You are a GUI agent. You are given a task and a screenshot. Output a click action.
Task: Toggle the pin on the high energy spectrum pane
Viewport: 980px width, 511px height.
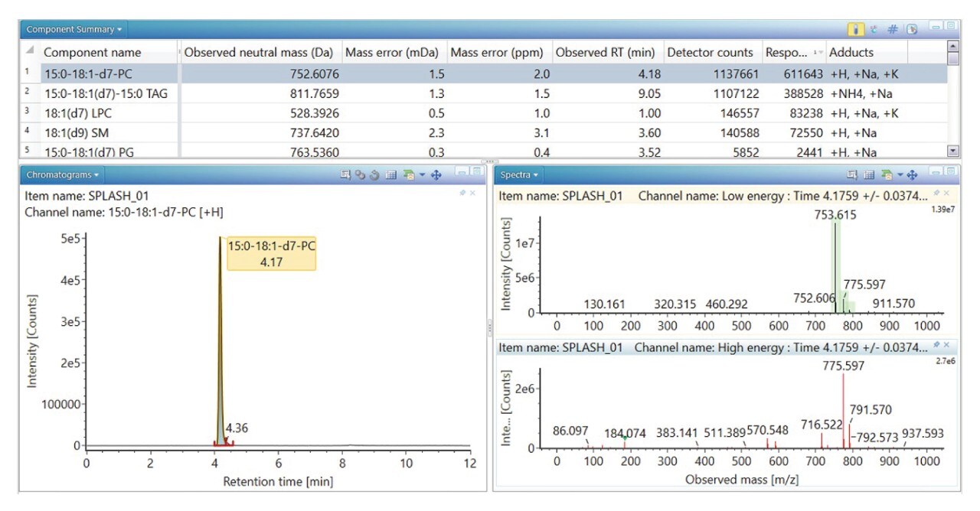(x=937, y=344)
